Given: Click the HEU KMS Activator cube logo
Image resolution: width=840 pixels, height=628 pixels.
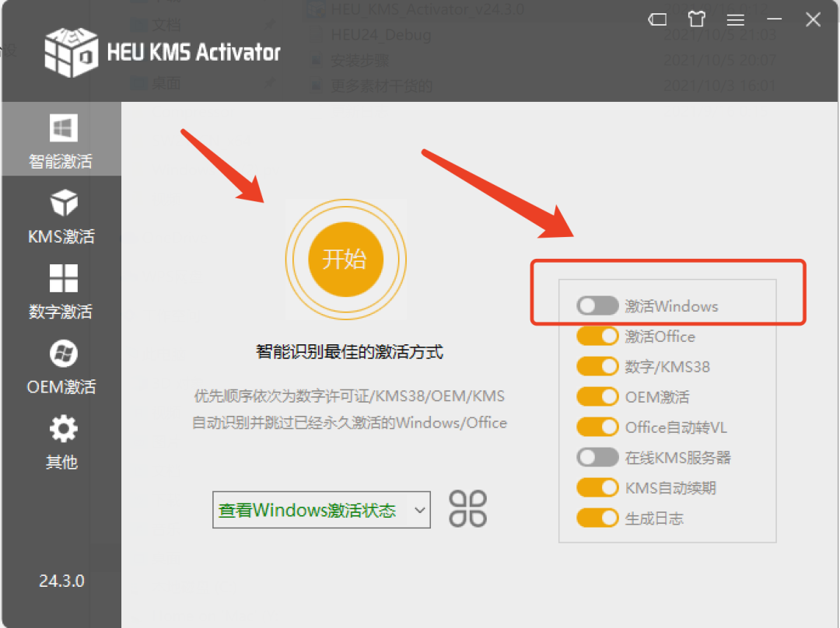Looking at the screenshot, I should [71, 51].
